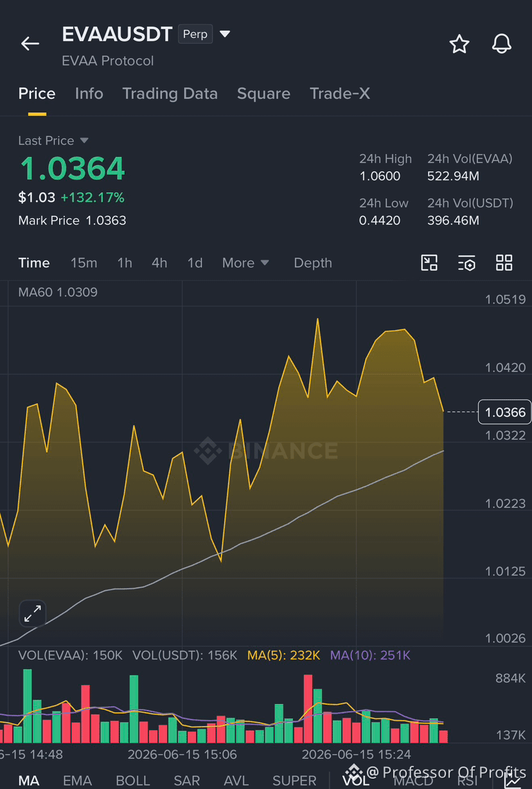This screenshot has height=789, width=532.
Task: Click the VOL(EVAA): 150K label
Action: point(70,655)
